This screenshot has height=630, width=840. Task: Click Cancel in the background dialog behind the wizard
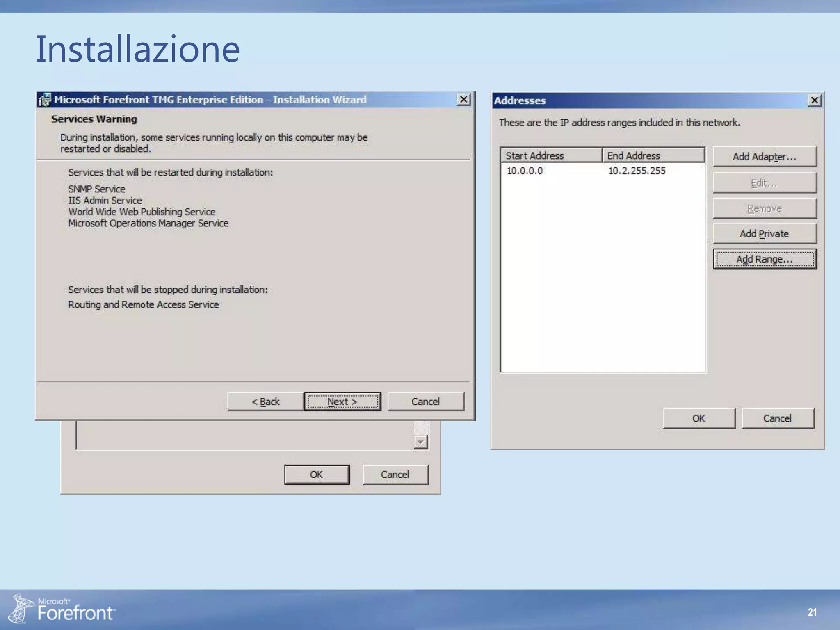point(395,475)
